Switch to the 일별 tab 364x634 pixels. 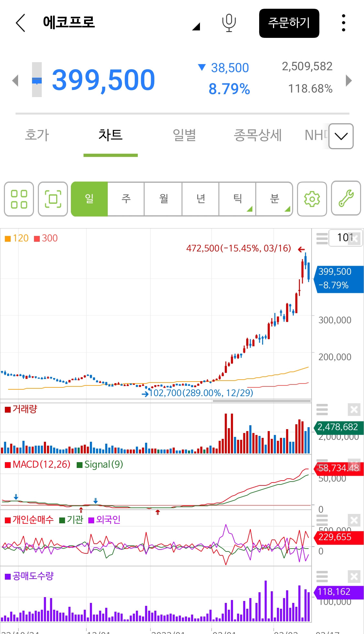click(x=184, y=135)
